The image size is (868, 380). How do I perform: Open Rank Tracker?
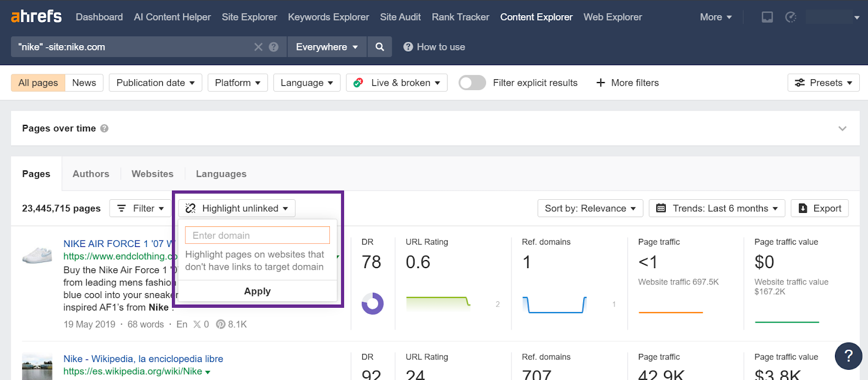[461, 17]
